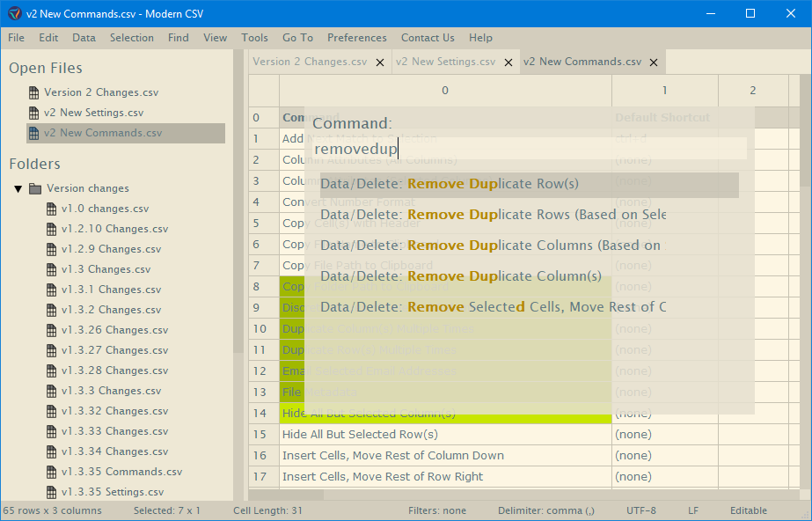Click the Modern CSV app logo icon

click(14, 13)
